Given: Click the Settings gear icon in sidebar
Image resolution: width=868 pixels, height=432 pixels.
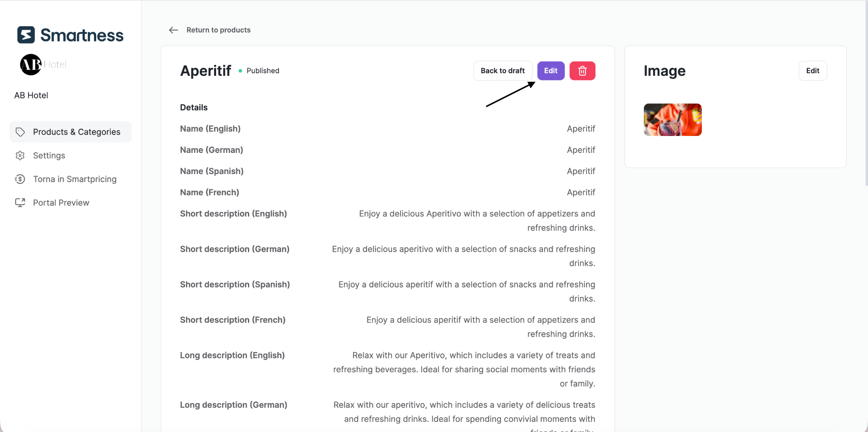Looking at the screenshot, I should tap(20, 155).
